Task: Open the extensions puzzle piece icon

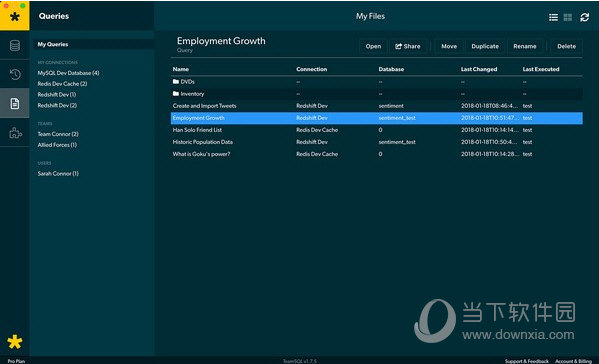Action: 15,133
